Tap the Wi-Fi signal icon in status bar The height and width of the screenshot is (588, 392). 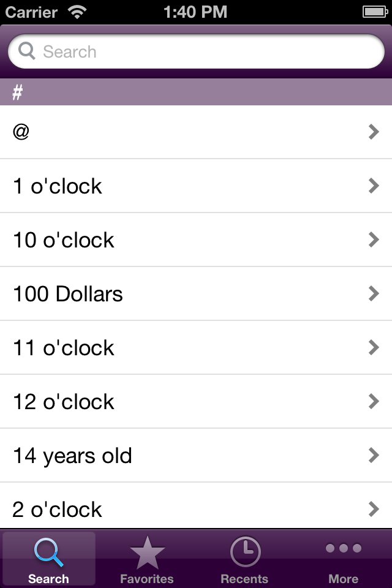78,12
